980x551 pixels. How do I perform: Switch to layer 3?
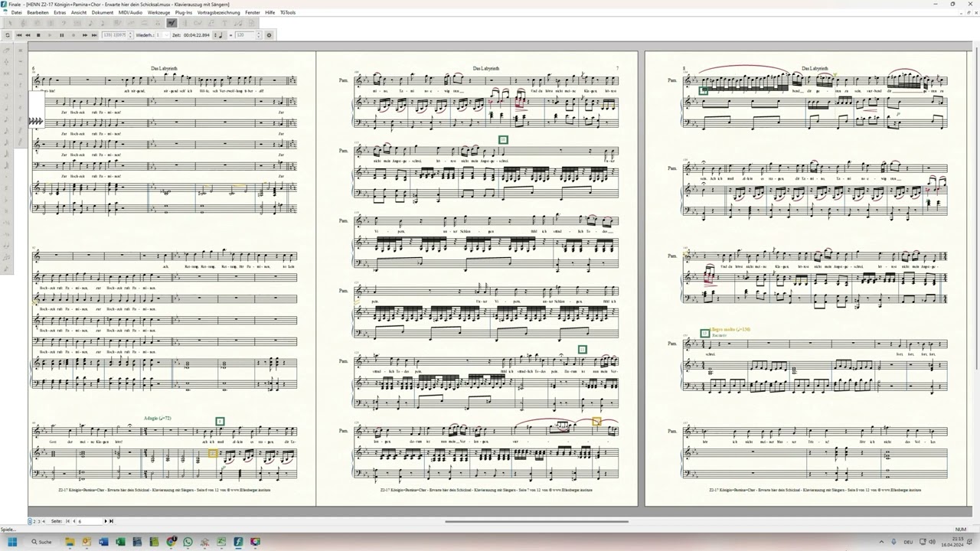pos(39,521)
